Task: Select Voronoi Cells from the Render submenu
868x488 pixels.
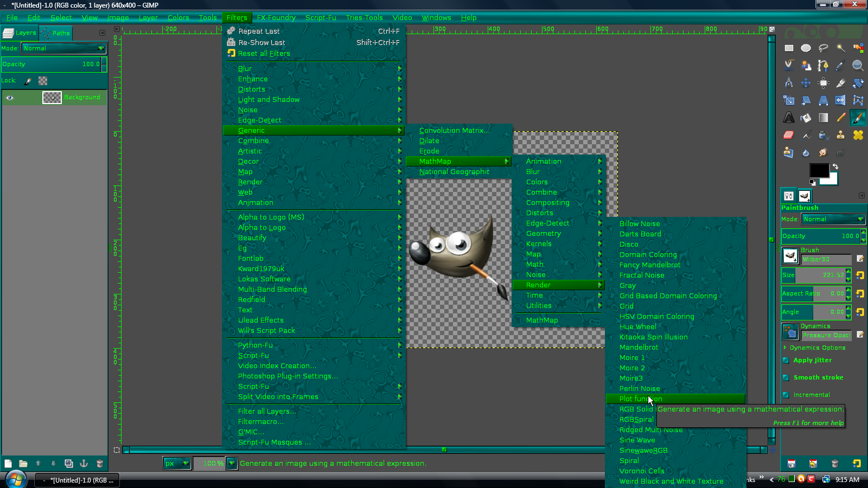Action: coord(642,471)
